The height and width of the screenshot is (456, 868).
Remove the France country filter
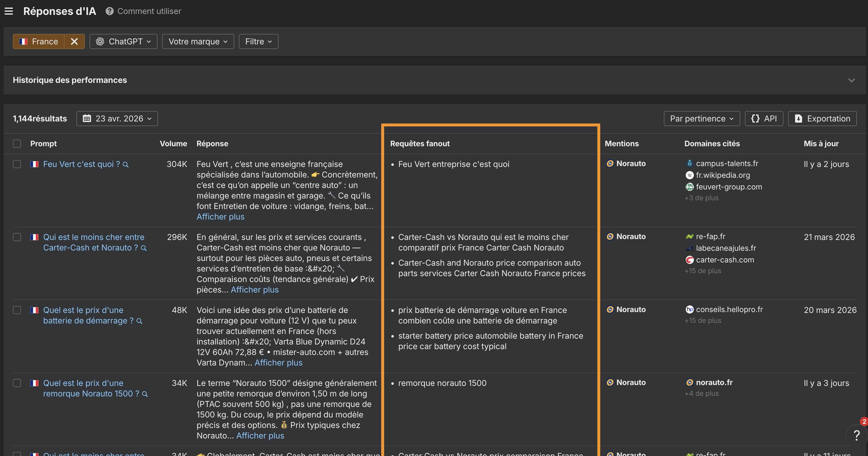click(74, 41)
